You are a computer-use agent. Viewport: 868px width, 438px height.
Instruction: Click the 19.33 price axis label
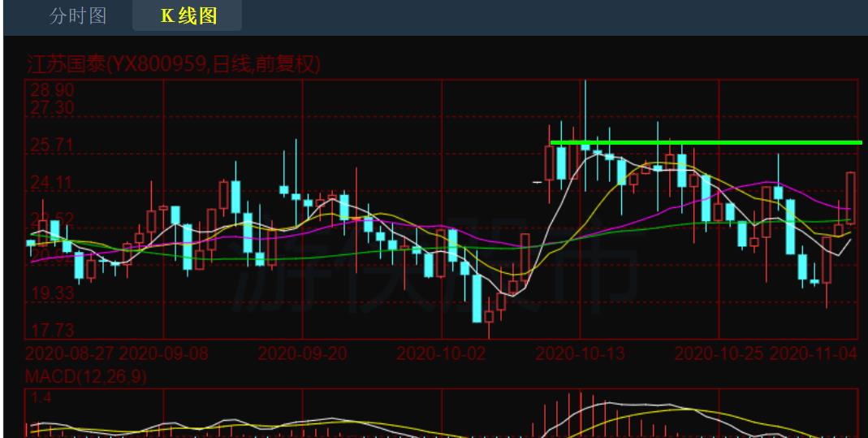pyautogui.click(x=52, y=293)
